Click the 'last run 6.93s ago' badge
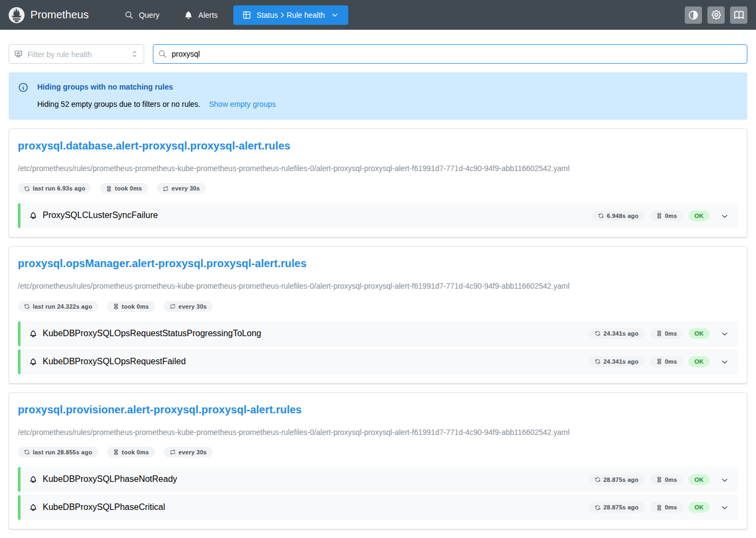The height and width of the screenshot is (538, 756). (55, 188)
